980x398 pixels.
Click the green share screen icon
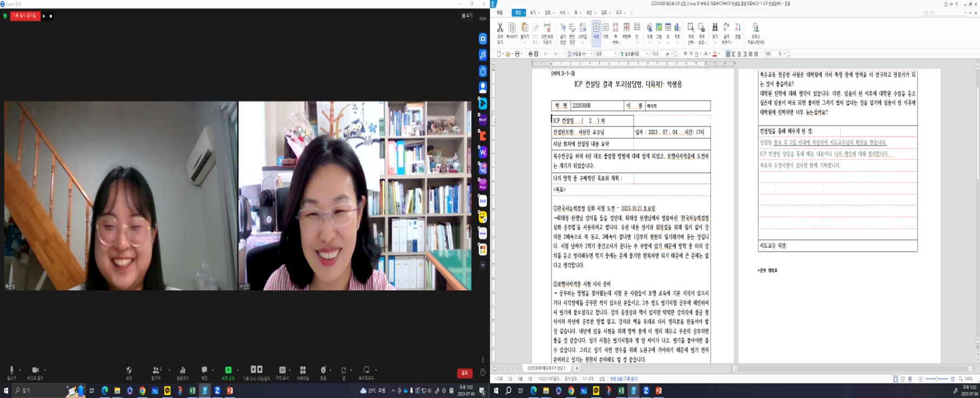228,370
